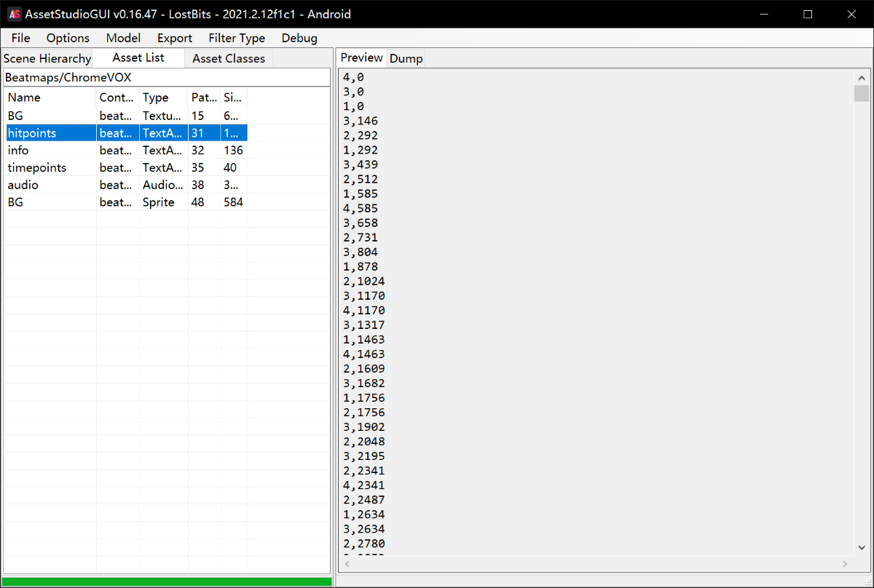Click the Sprite type cell
This screenshot has width=874, height=588.
point(163,202)
